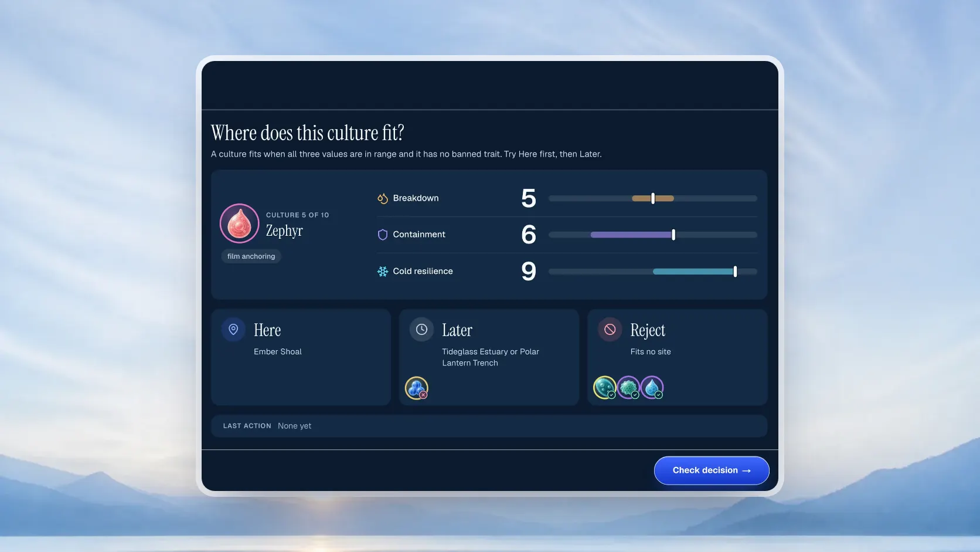Click the 'LAST ACTION' label
980x552 pixels.
[247, 426]
